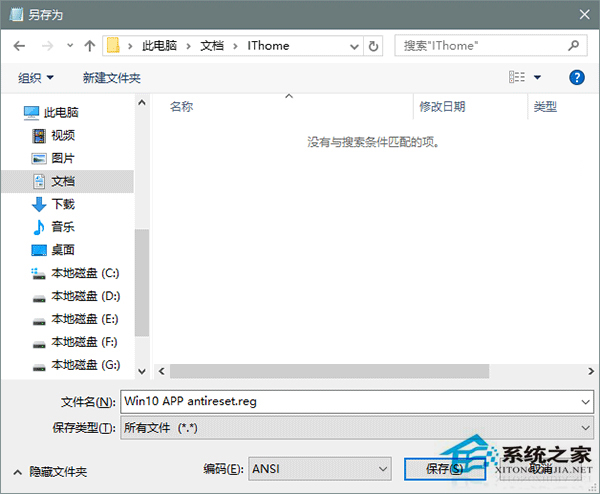Sort by 类型 column header
Screen dimensions: 600x494
point(545,106)
